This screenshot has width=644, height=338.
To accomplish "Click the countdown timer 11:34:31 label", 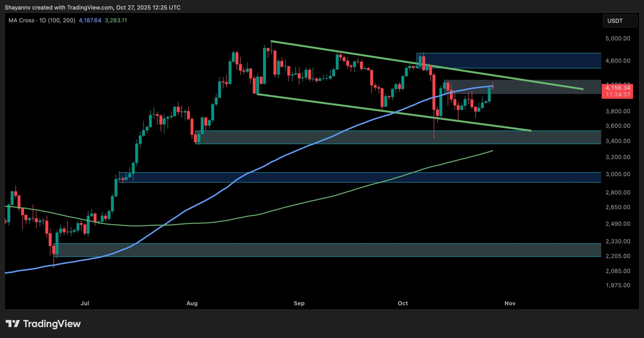I will [618, 94].
